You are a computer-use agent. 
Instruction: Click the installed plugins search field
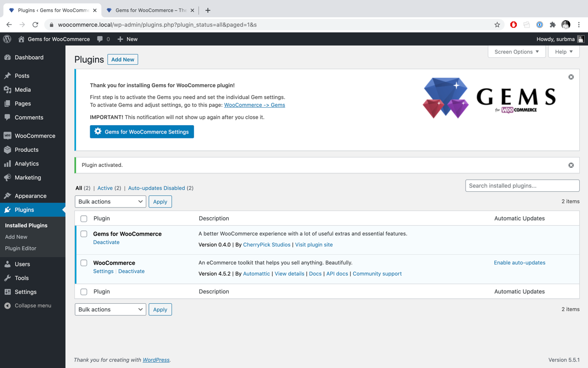[x=522, y=185]
